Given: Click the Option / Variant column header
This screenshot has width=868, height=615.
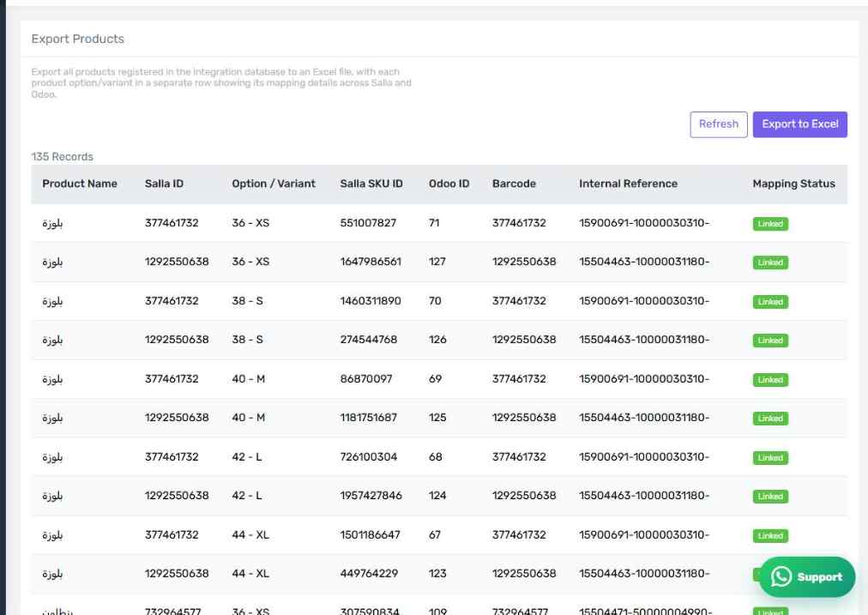Looking at the screenshot, I should (x=274, y=184).
